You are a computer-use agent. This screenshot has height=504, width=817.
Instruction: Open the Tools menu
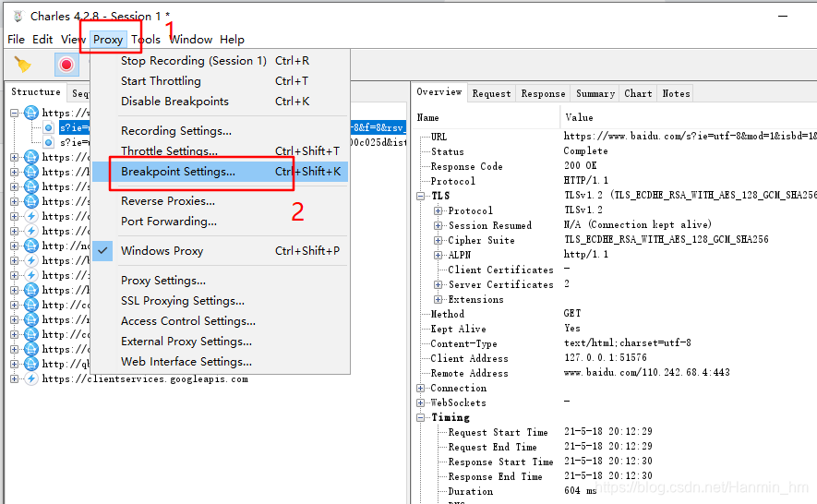point(146,40)
